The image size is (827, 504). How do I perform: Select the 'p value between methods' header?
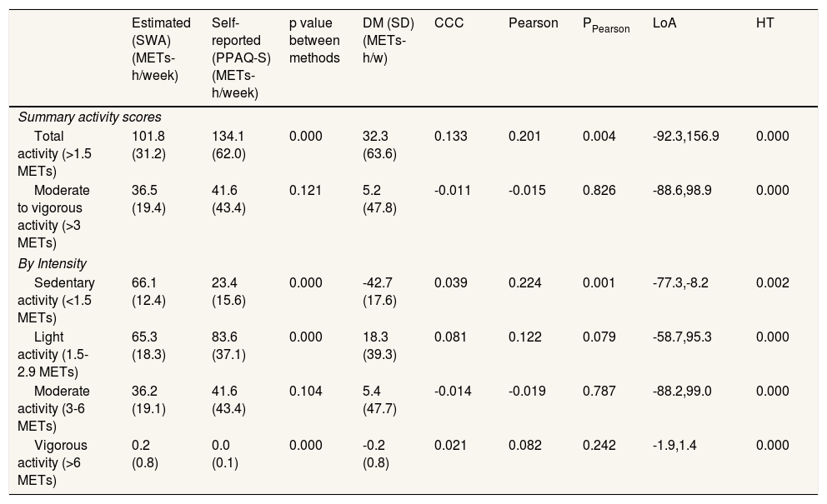click(x=314, y=41)
